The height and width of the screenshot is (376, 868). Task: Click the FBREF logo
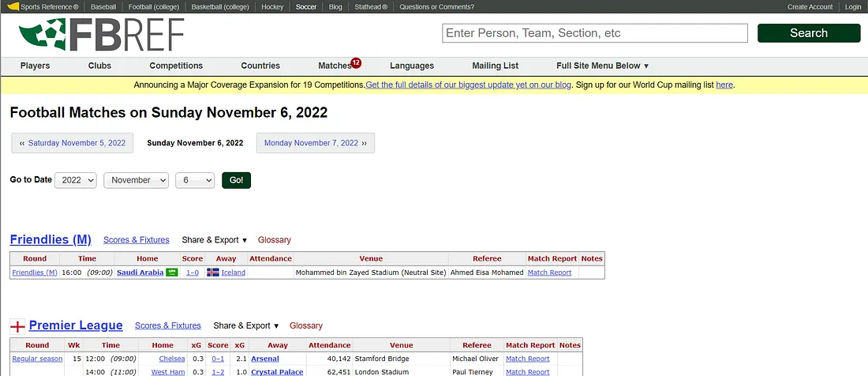pos(101,34)
